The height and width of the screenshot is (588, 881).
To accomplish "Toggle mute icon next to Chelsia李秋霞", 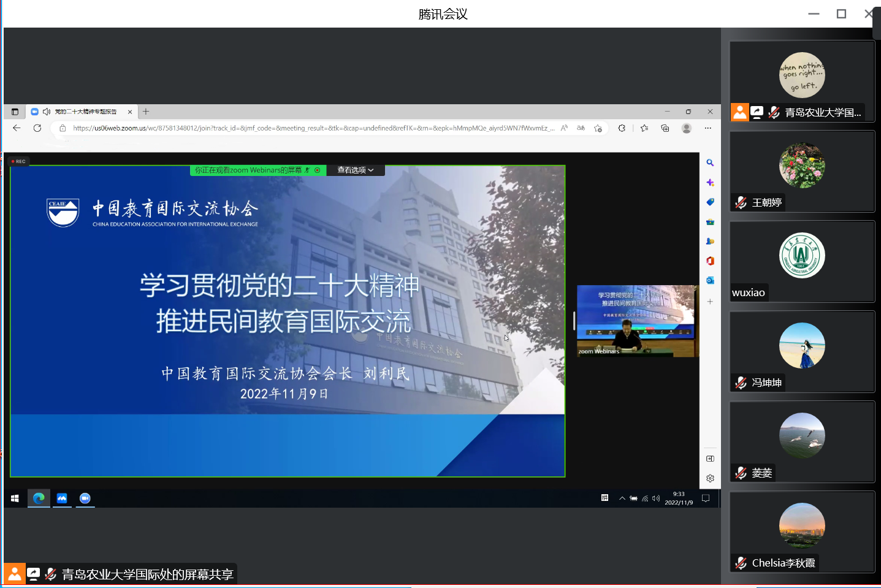I will [x=741, y=563].
